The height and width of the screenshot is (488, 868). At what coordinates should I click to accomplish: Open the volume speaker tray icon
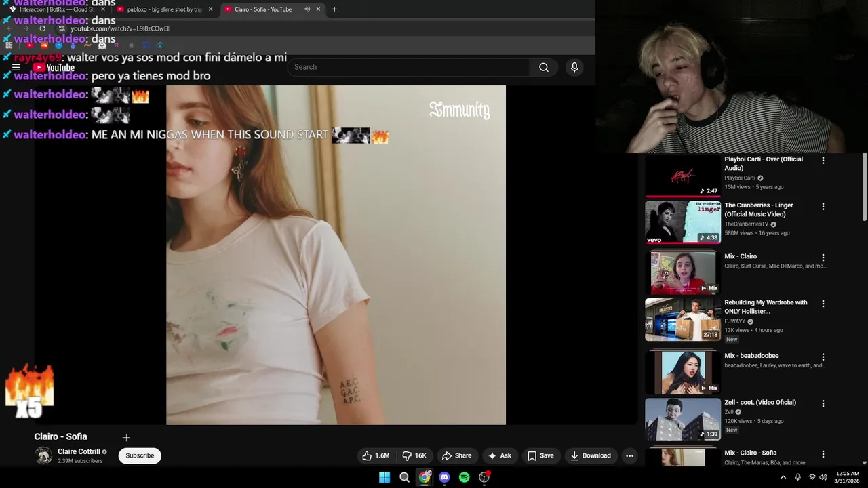(x=823, y=477)
